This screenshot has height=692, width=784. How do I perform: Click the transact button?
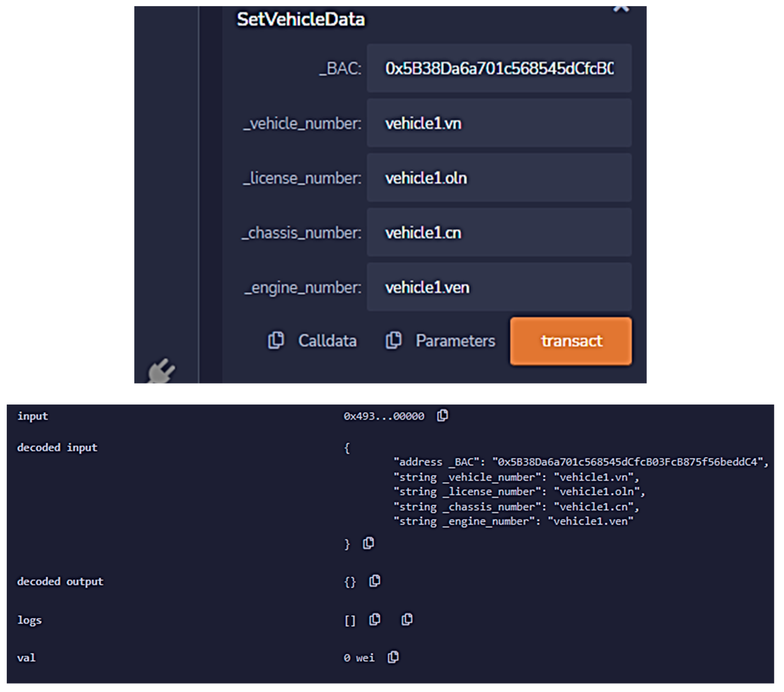[x=571, y=341]
